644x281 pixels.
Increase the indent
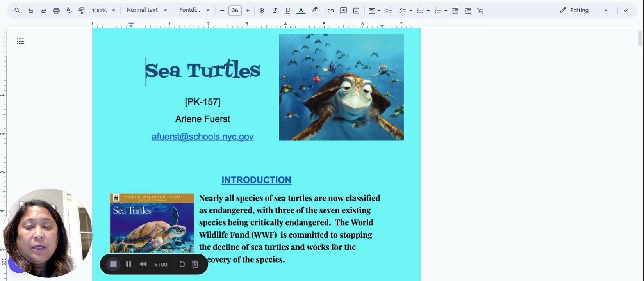[x=467, y=11]
